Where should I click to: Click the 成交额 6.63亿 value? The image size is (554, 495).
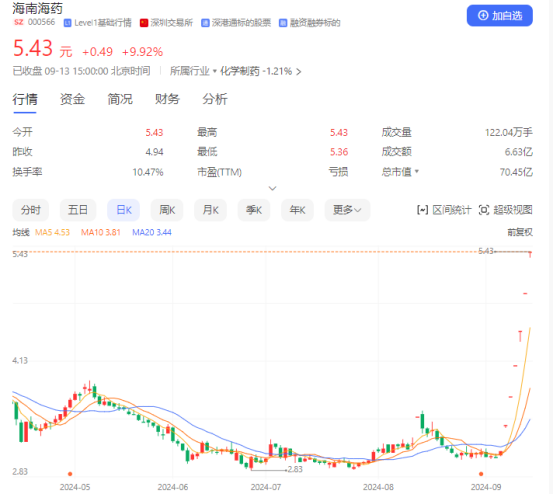[x=518, y=152]
